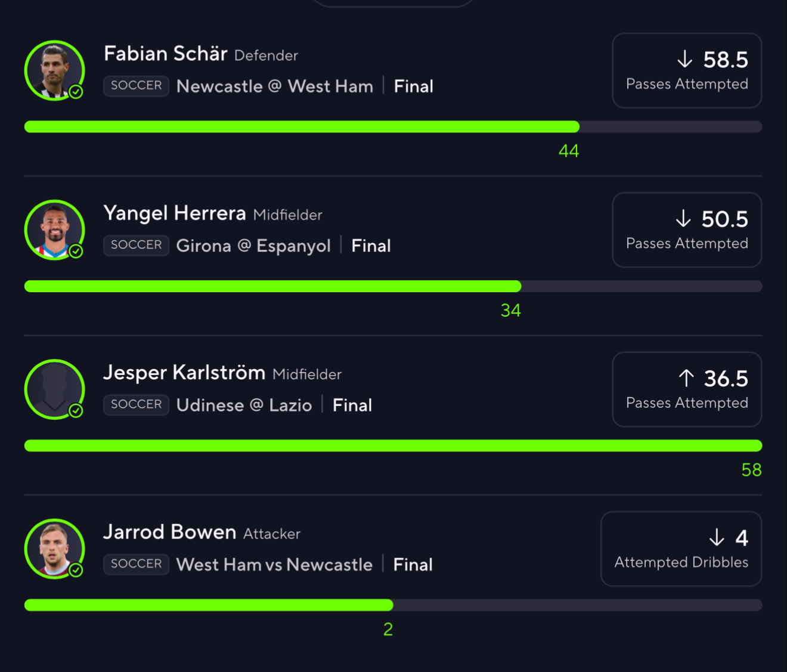787x672 pixels.
Task: Open Jesper Karlström's placeholder avatar
Action: tap(54, 389)
